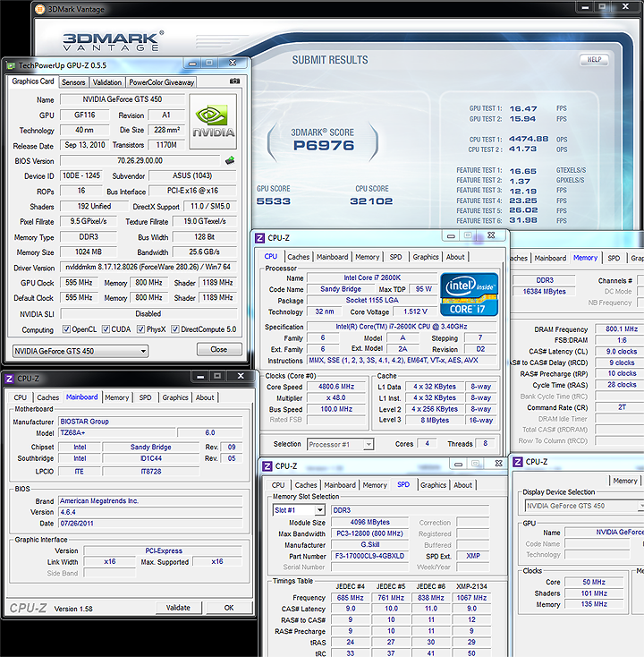Click the SPD Ext. value XMP
The height and width of the screenshot is (657, 644).
pyautogui.click(x=473, y=556)
